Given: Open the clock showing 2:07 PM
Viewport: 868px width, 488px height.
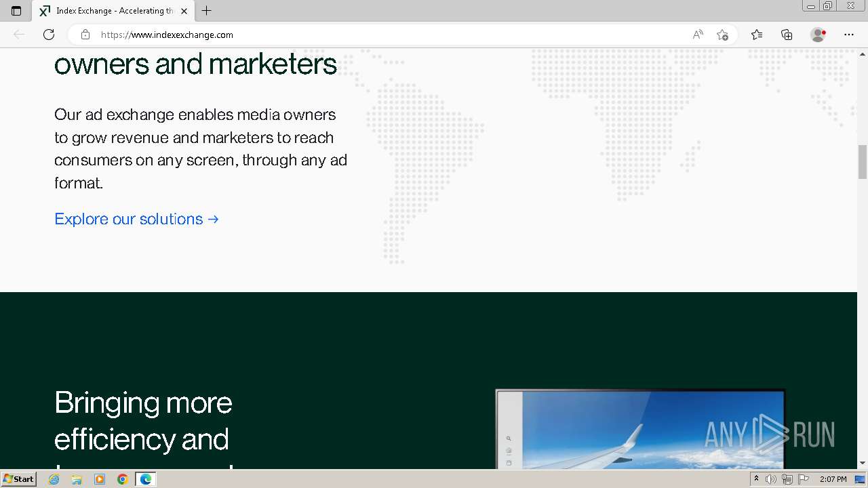Looking at the screenshot, I should [833, 479].
